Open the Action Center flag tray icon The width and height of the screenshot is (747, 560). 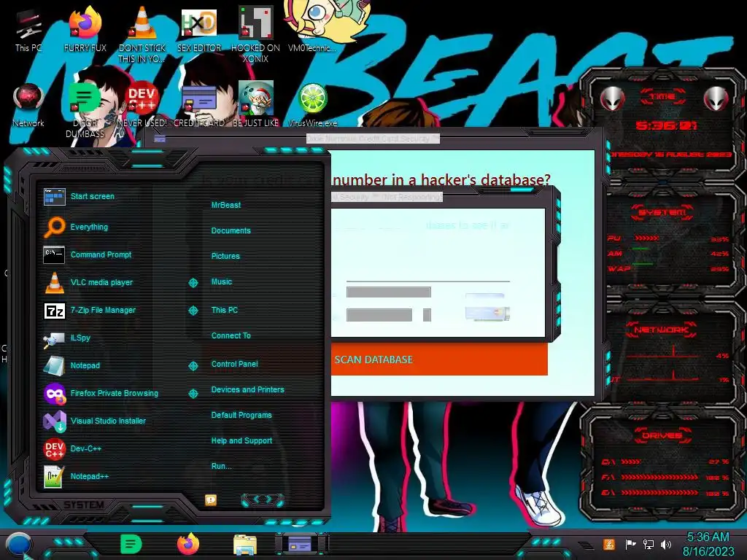point(630,544)
